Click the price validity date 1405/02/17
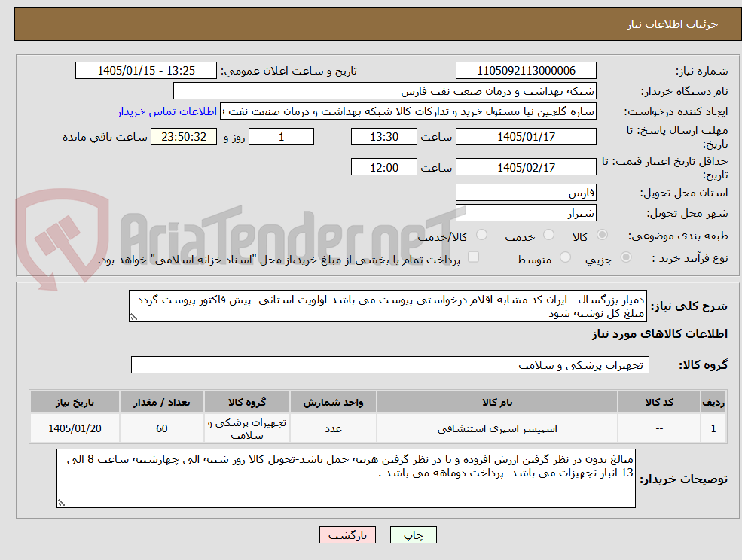 coord(526,167)
